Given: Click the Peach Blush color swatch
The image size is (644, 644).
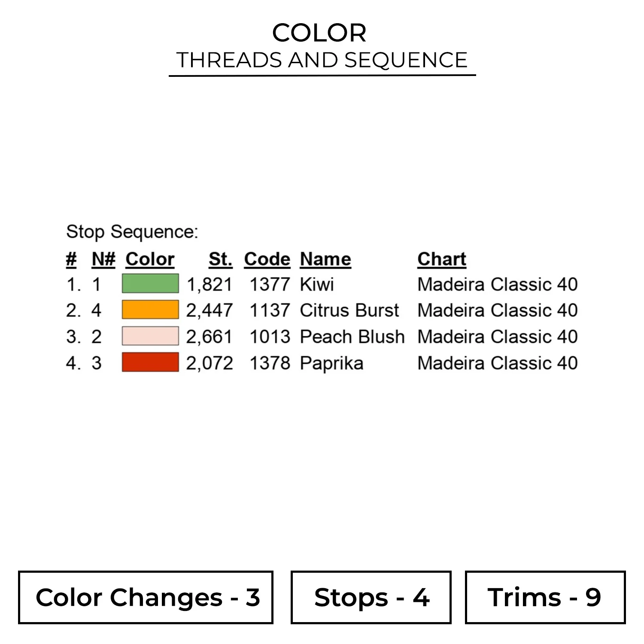Looking at the screenshot, I should pyautogui.click(x=150, y=336).
